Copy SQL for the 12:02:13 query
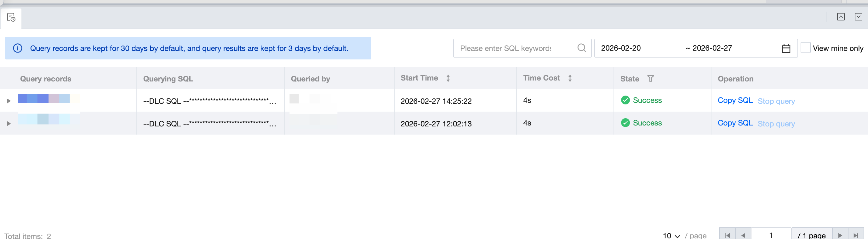 click(735, 123)
